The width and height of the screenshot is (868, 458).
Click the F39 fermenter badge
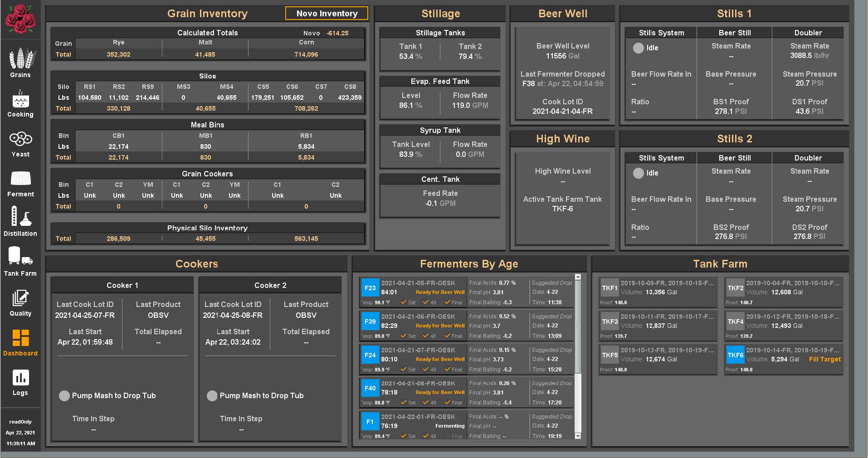coord(370,322)
